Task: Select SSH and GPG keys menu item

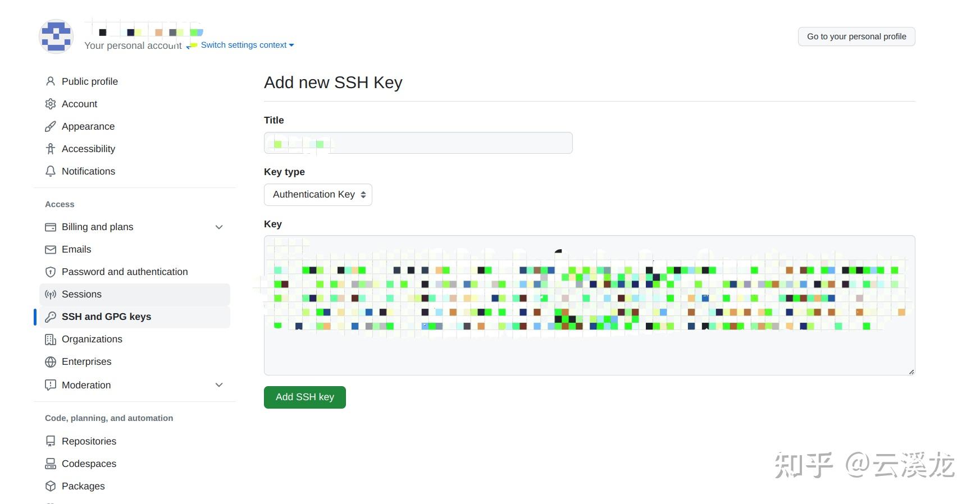Action: (135, 317)
